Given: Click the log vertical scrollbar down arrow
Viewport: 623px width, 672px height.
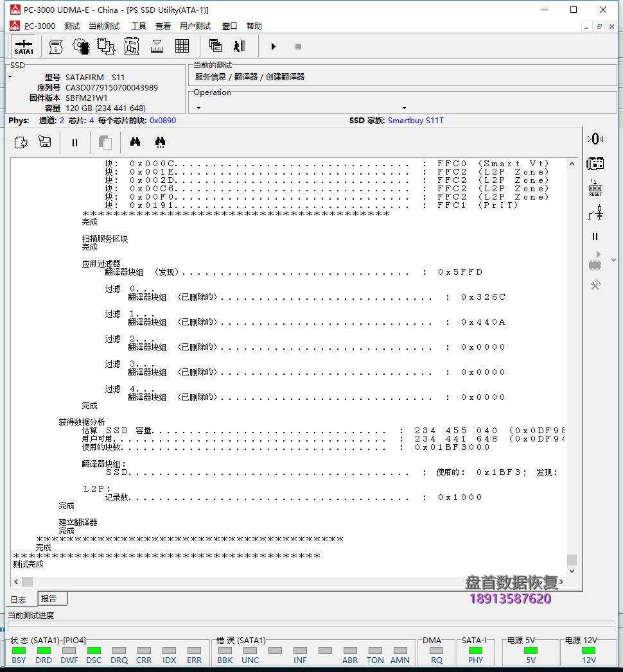Looking at the screenshot, I should click(572, 571).
